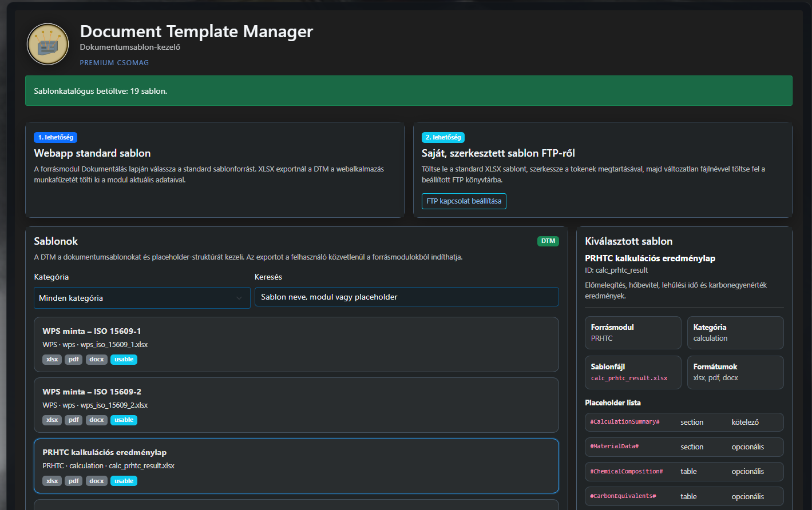Click PRHTC · calculation · calc_prhtc_result.xlsx subtitle

108,466
